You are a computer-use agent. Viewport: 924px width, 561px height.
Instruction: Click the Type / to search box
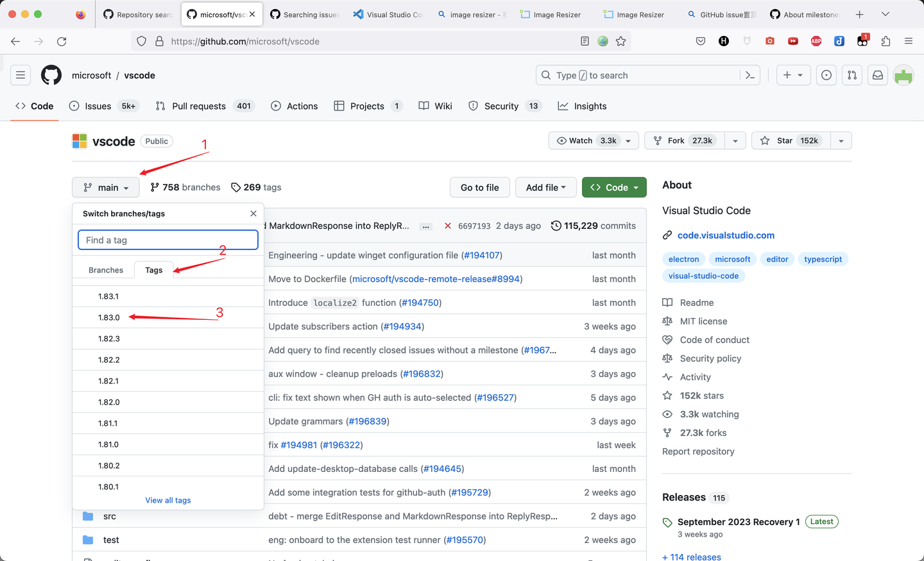click(638, 75)
